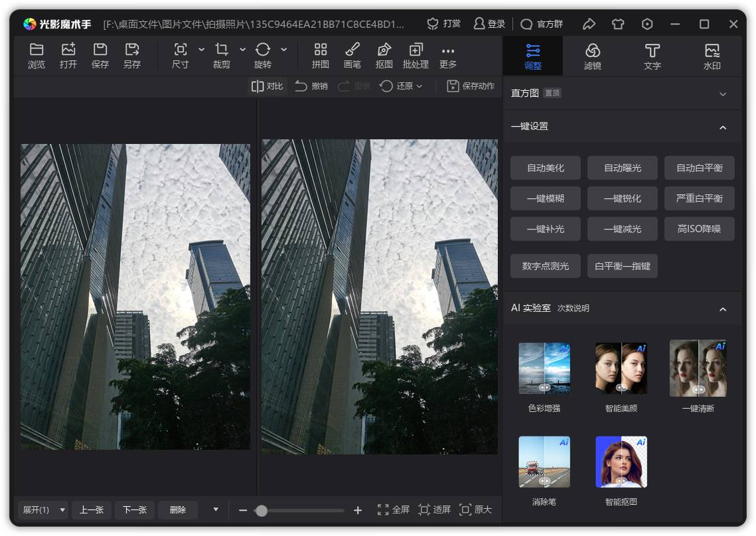Open the Size (尺寸) dropdown arrow
The width and height of the screenshot is (756, 536).
click(x=202, y=50)
